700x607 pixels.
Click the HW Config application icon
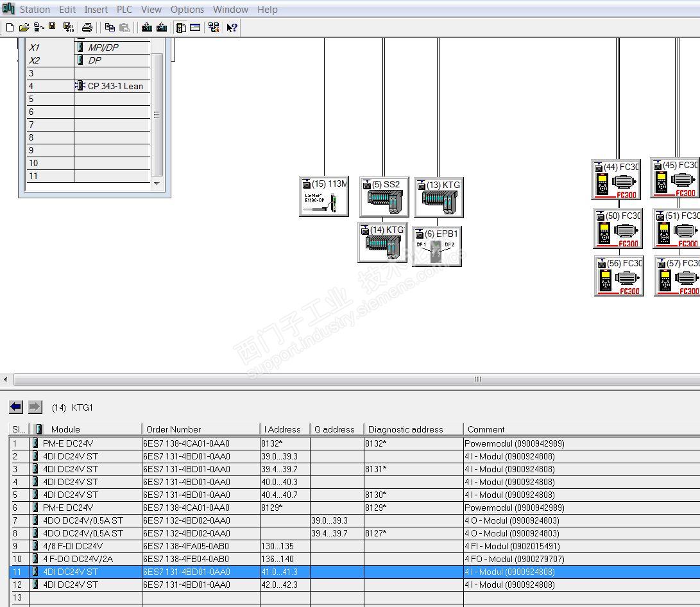point(8,8)
